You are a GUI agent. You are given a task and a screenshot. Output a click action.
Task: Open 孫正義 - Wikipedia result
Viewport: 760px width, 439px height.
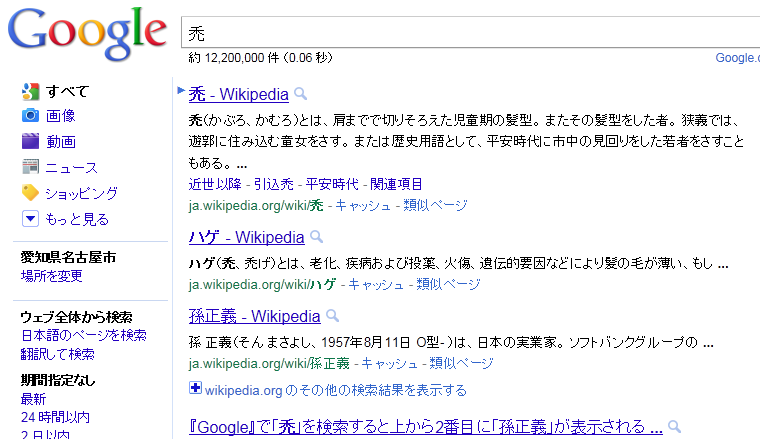pos(254,316)
